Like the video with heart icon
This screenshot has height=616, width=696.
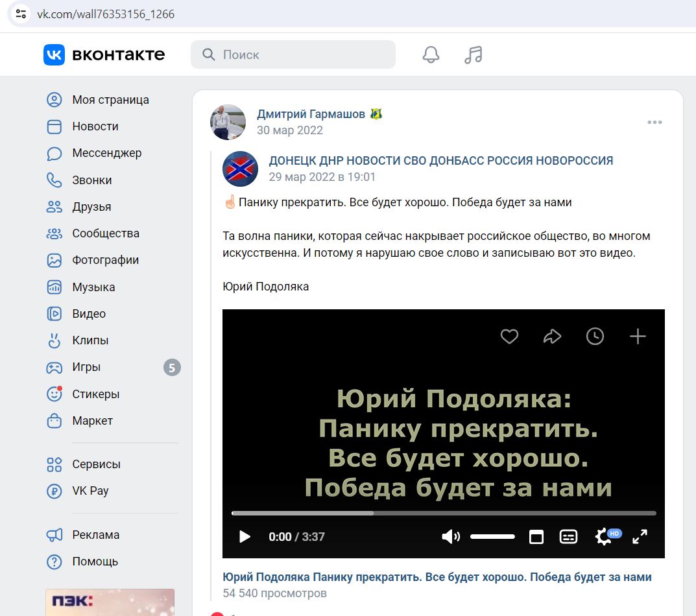[510, 337]
